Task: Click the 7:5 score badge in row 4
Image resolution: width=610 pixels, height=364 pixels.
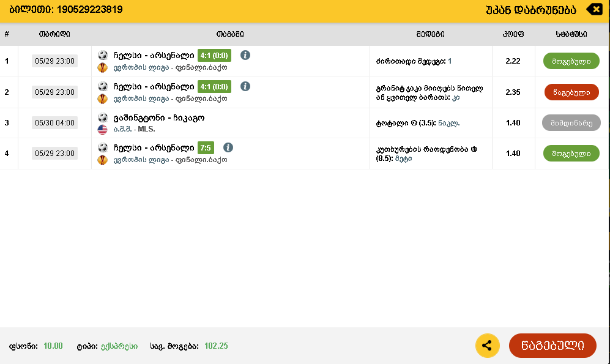Action: click(206, 148)
